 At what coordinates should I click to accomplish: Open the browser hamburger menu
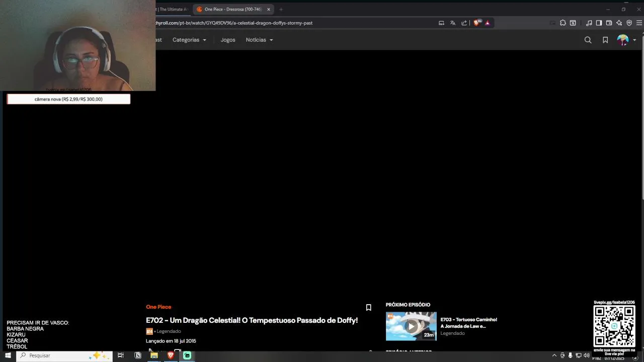coord(639,23)
